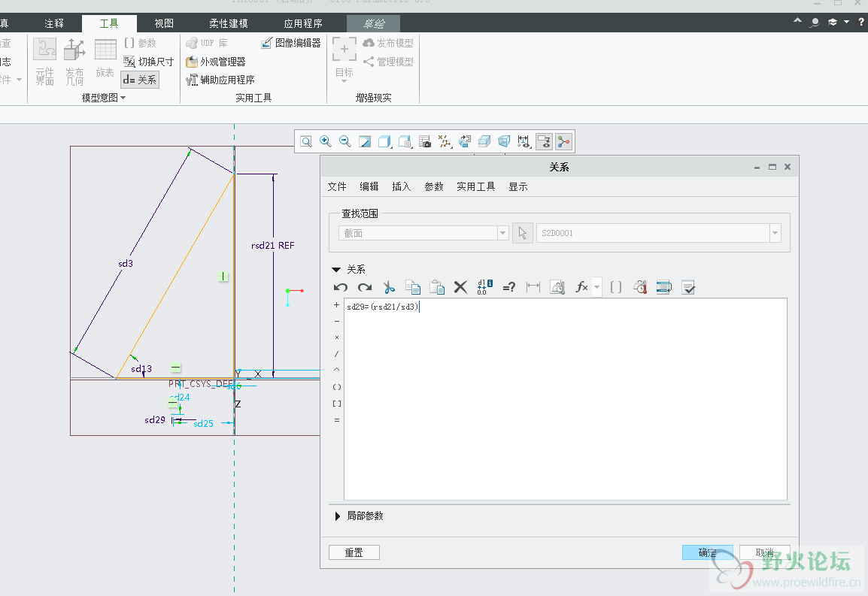
Task: Redo the edit in the relations editor
Action: point(365,287)
